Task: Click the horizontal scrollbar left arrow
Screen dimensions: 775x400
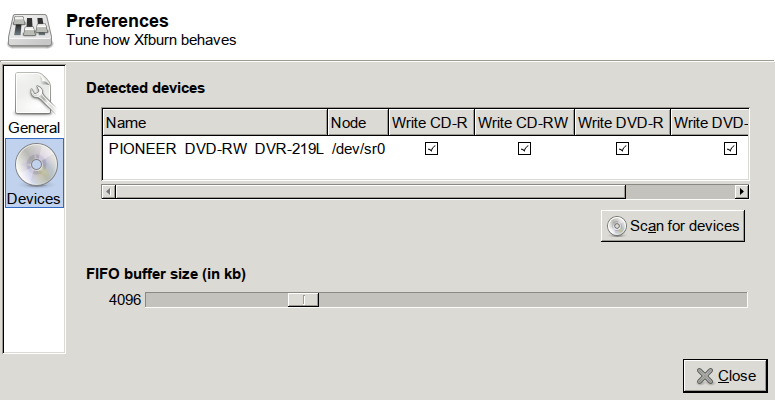Action: [x=109, y=191]
